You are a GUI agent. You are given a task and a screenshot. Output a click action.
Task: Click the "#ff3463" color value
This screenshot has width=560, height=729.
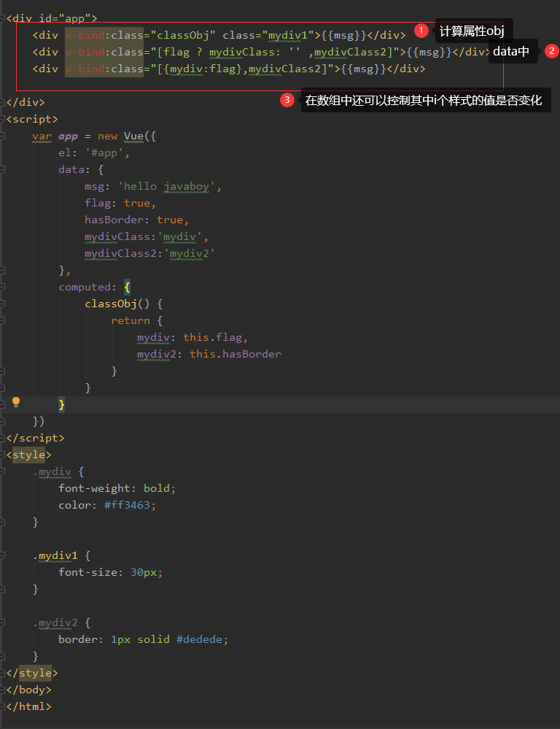pos(127,505)
